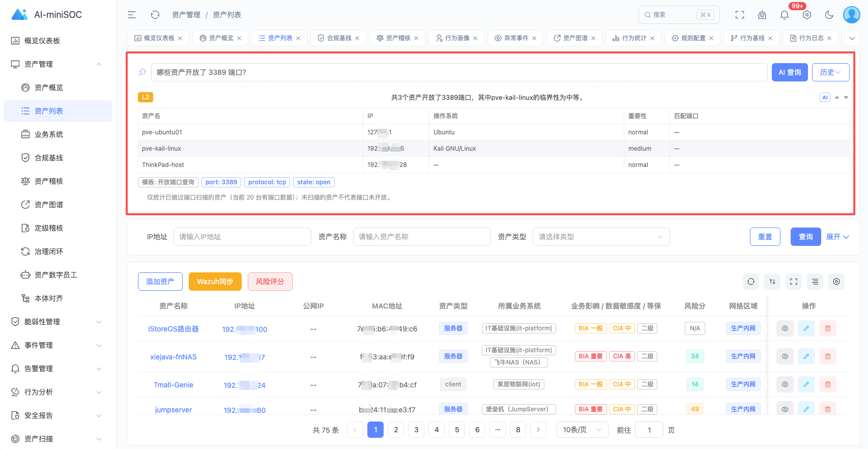868x449 pixels.
Task: Open 资产图谱 in the sidebar
Action: point(58,205)
